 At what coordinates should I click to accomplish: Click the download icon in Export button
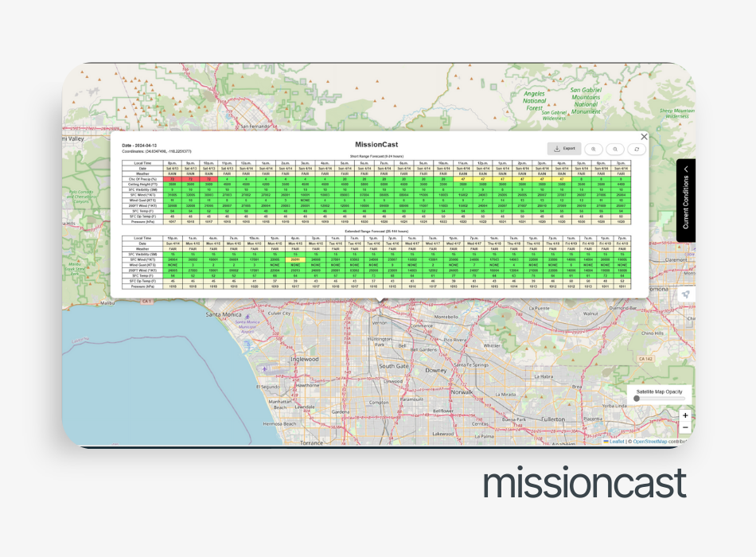coord(556,149)
